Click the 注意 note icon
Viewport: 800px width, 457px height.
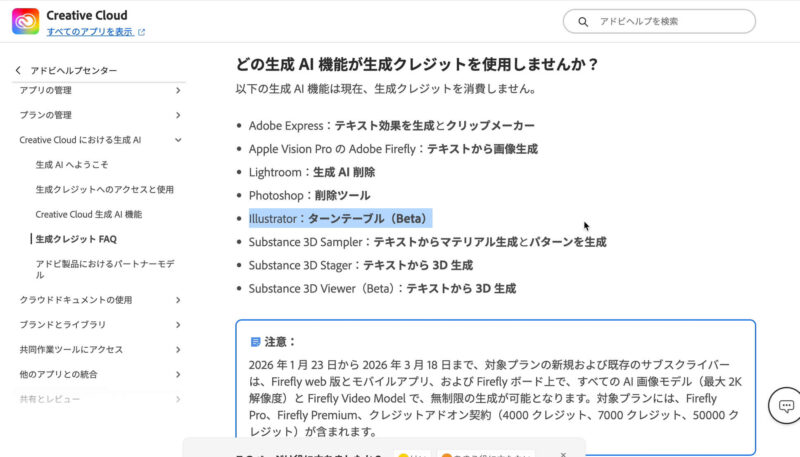pyautogui.click(x=256, y=342)
